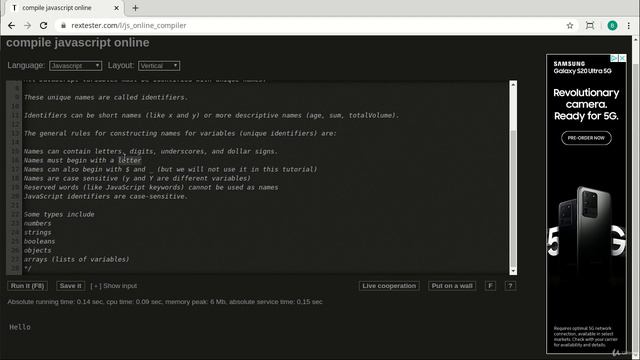Click the line starting 'Identifiers can be short names'
The height and width of the screenshot is (360, 640).
tap(211, 115)
